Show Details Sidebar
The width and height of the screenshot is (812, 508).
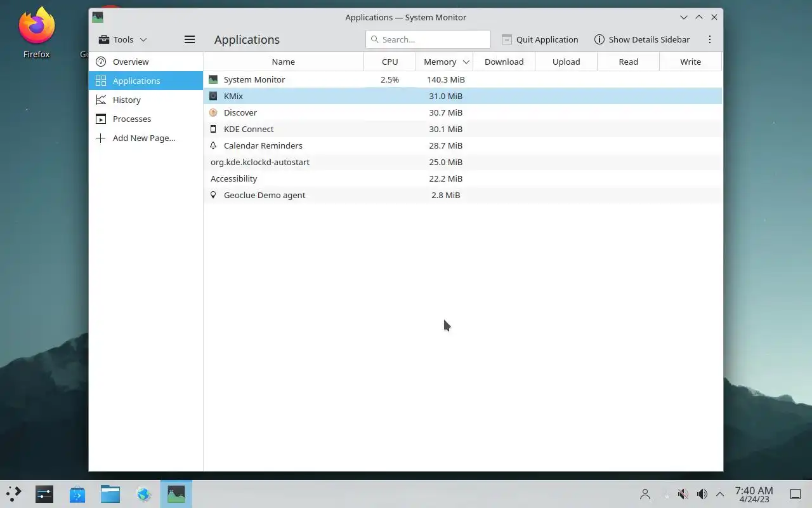[642, 39]
